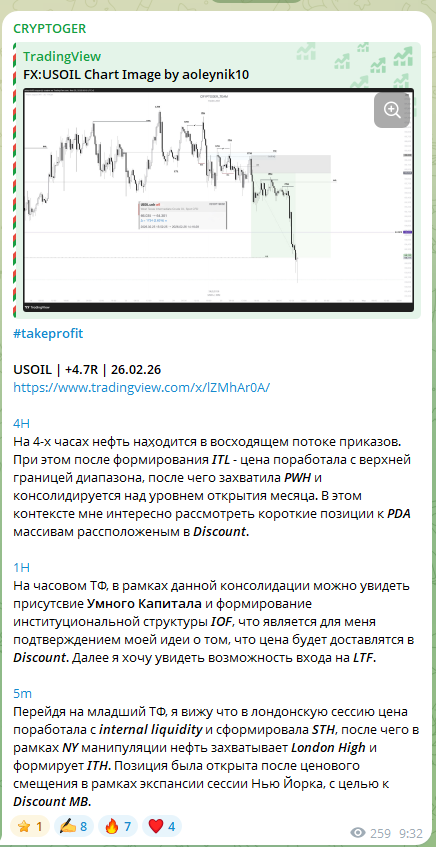The height and width of the screenshot is (847, 436).
Task: Toggle the red heart reaction with 4
Action: click(x=154, y=826)
